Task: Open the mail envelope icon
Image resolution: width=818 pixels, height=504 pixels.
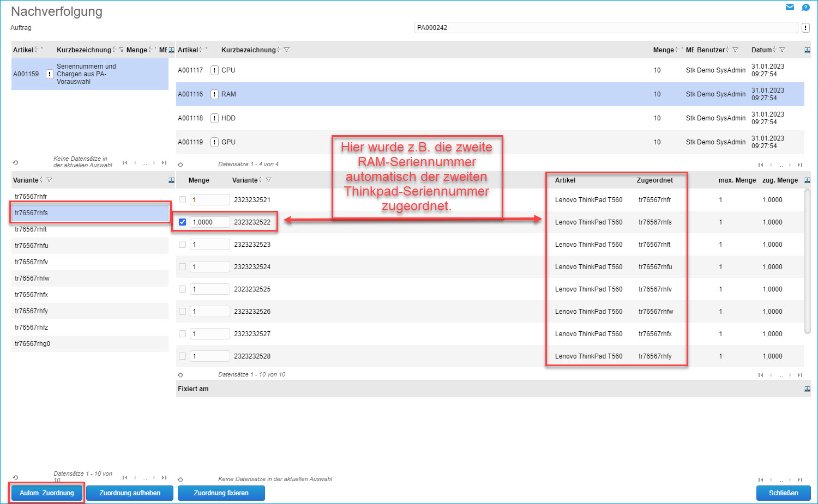Action: 790,7
